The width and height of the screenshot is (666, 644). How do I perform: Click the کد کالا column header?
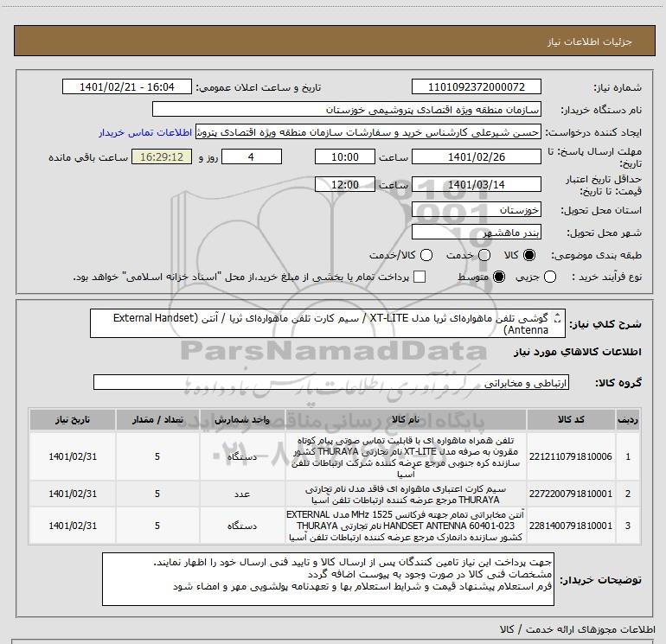coord(571,419)
